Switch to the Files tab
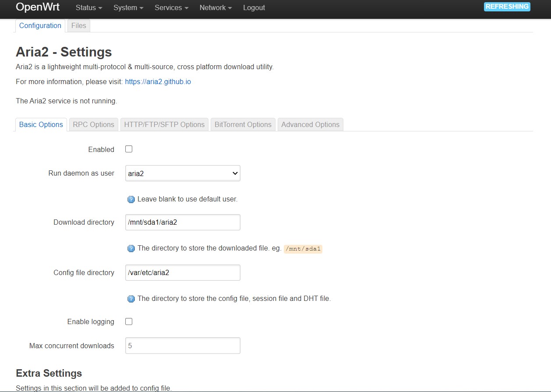This screenshot has height=392, width=551. coord(78,25)
